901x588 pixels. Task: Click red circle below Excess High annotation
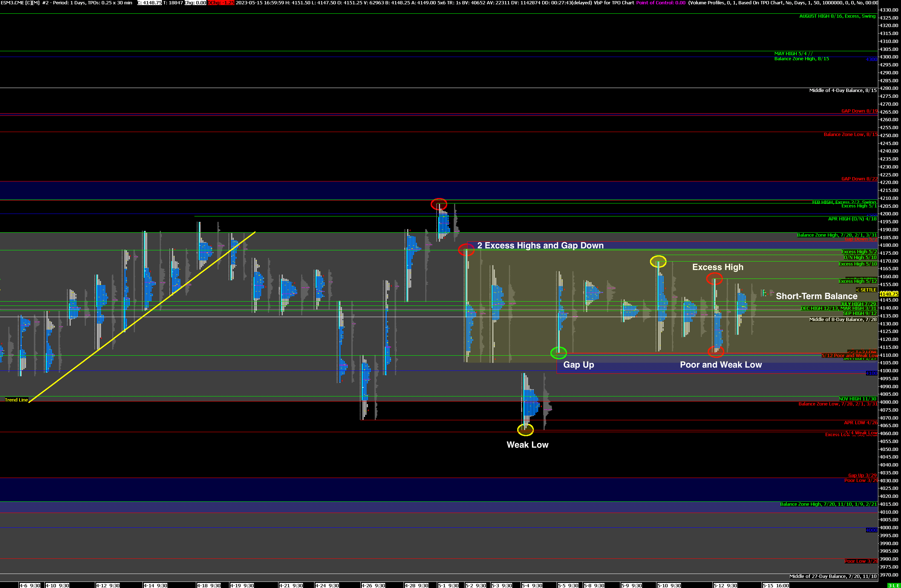tap(714, 279)
